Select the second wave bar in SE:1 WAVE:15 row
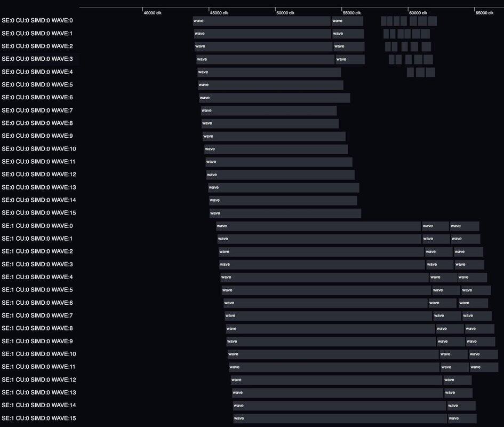 [462, 418]
